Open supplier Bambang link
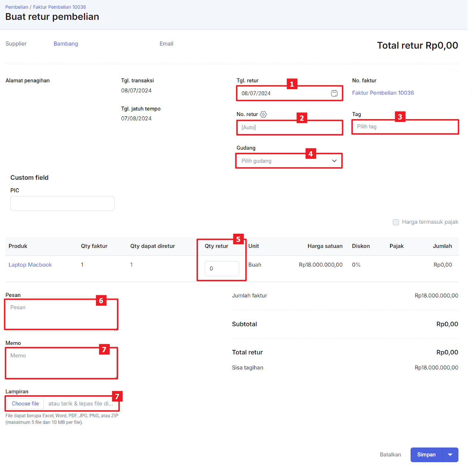Screen dimensions: 472x476 66,44
